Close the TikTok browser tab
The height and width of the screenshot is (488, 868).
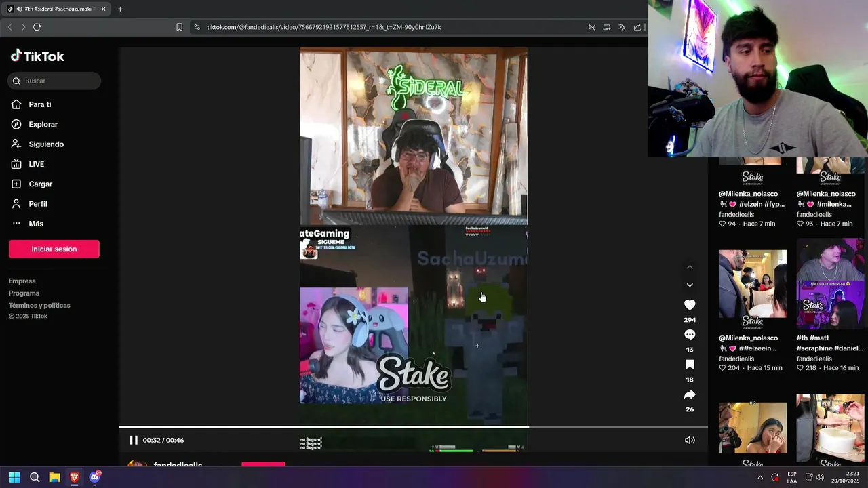coord(103,9)
